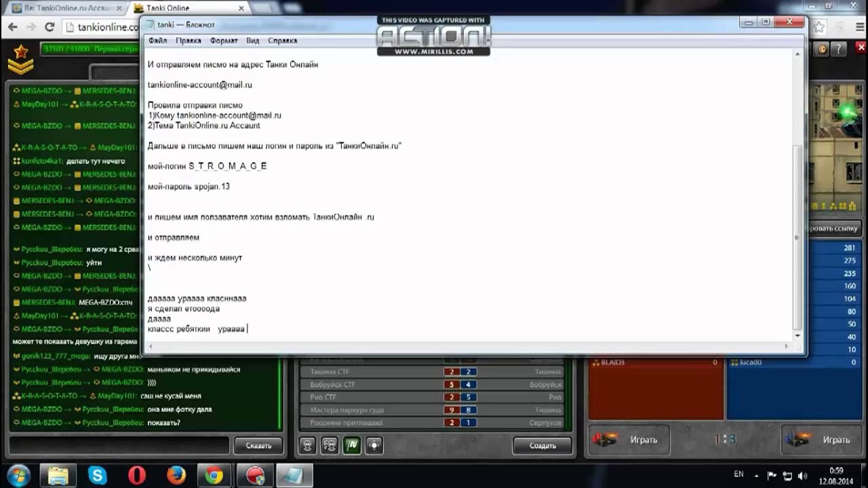Open the Файл menu in Notepad
Image resolution: width=868 pixels, height=488 pixels.
(157, 41)
